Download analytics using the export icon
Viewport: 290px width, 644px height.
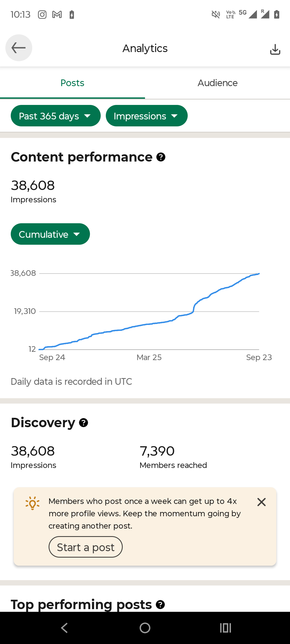coord(275,49)
